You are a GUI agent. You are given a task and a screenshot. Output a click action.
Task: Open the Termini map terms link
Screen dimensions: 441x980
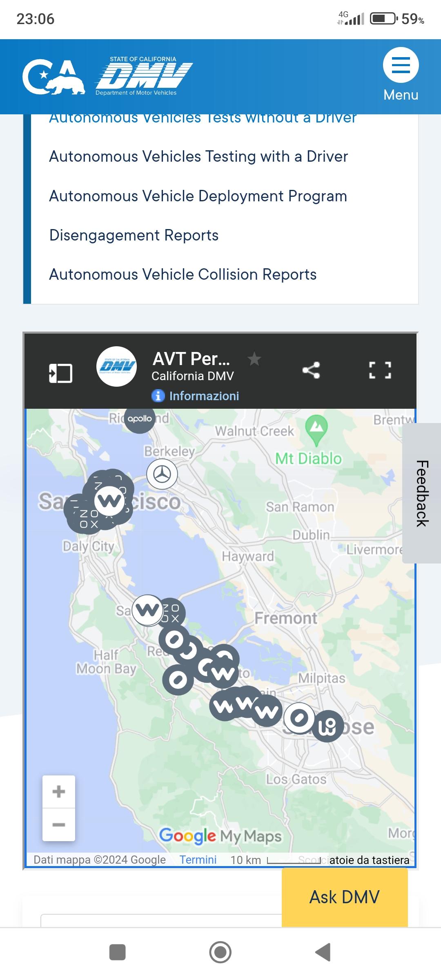198,860
